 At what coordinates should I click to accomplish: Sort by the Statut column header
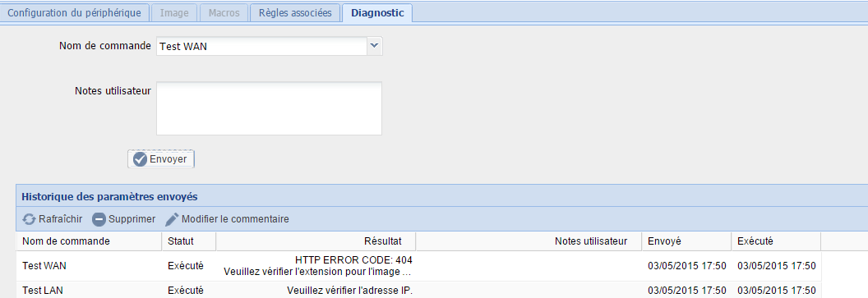click(x=188, y=241)
